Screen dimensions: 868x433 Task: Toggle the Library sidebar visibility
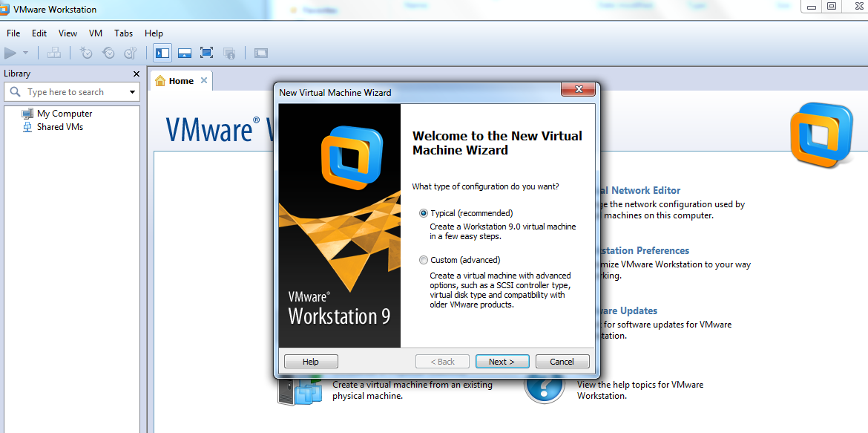point(162,53)
